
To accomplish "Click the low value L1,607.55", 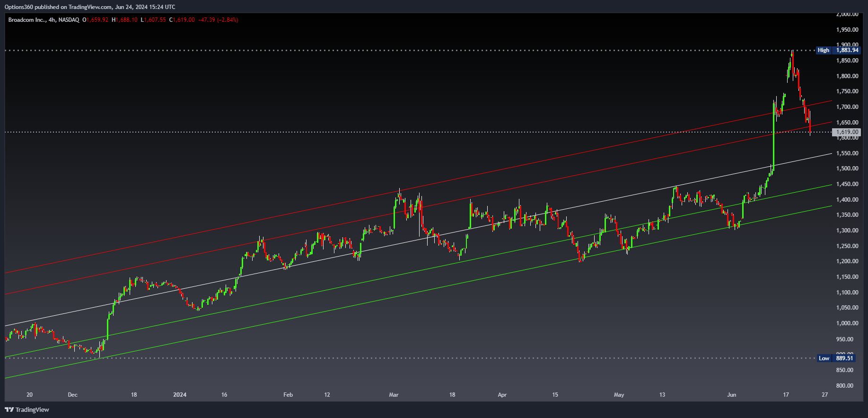I will 153,20.
